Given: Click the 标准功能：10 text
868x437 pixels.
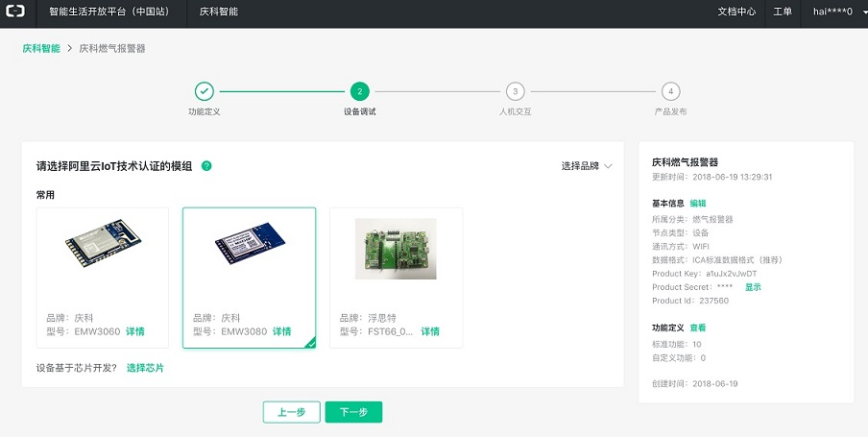Looking at the screenshot, I should pos(677,345).
